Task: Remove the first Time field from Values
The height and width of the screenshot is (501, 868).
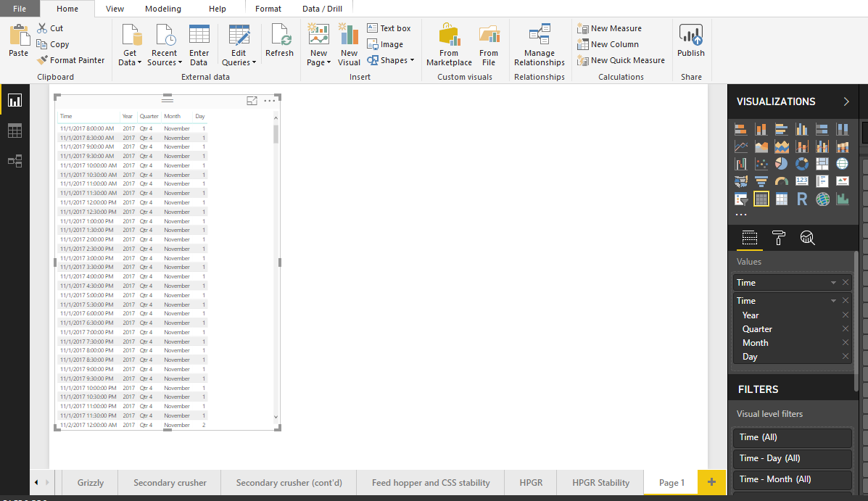Action: [846, 282]
